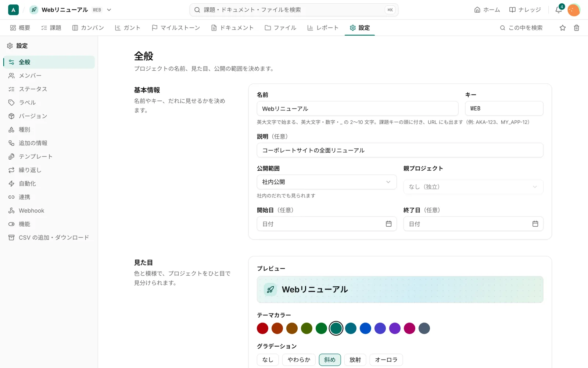Open Webhook settings in sidebar
588x368 pixels.
click(49, 210)
